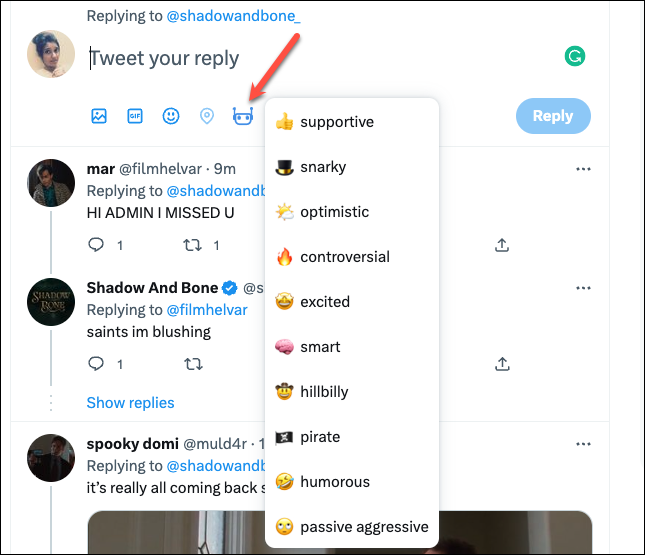Click the blue Reply button
Image resolution: width=645 pixels, height=555 pixels.
click(553, 116)
